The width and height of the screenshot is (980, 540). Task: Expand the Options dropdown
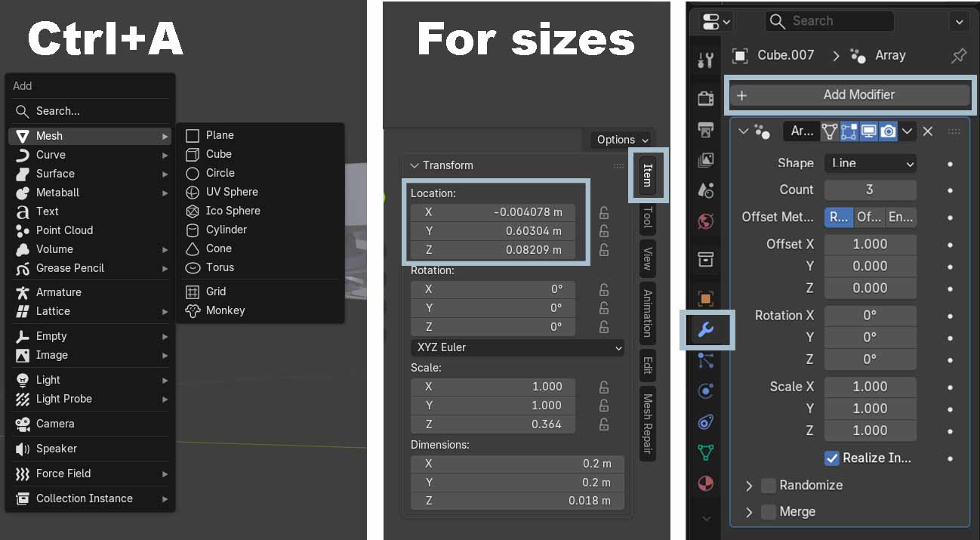(x=621, y=140)
